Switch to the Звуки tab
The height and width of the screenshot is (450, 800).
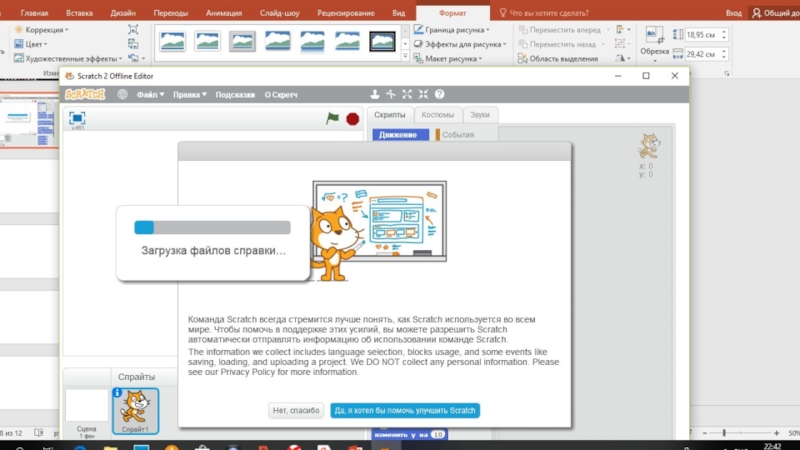pos(480,115)
